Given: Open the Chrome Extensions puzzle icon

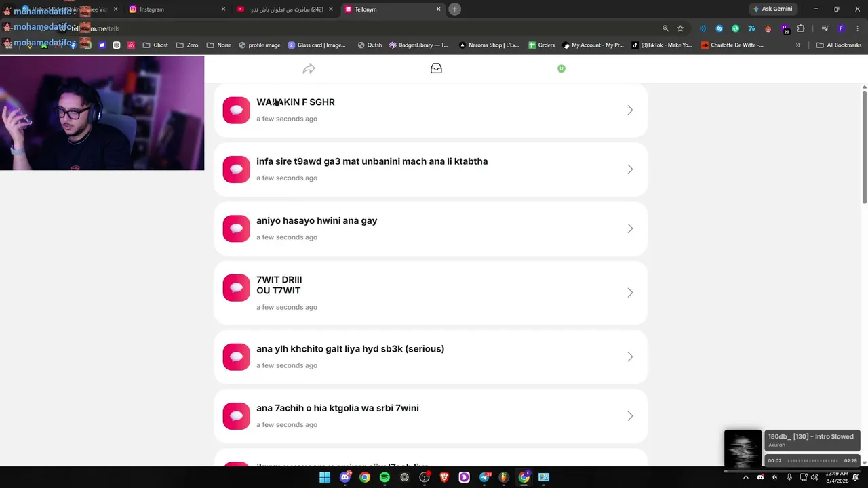Looking at the screenshot, I should click(801, 28).
